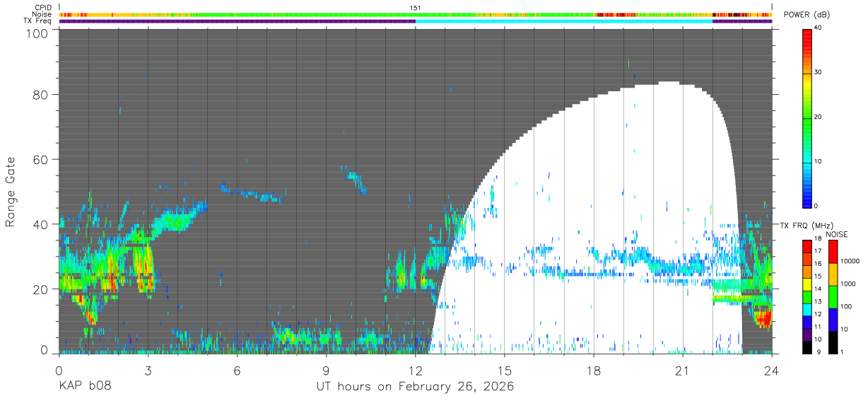Select the 20 label on power scale
The width and height of the screenshot is (868, 401).
coord(819,117)
